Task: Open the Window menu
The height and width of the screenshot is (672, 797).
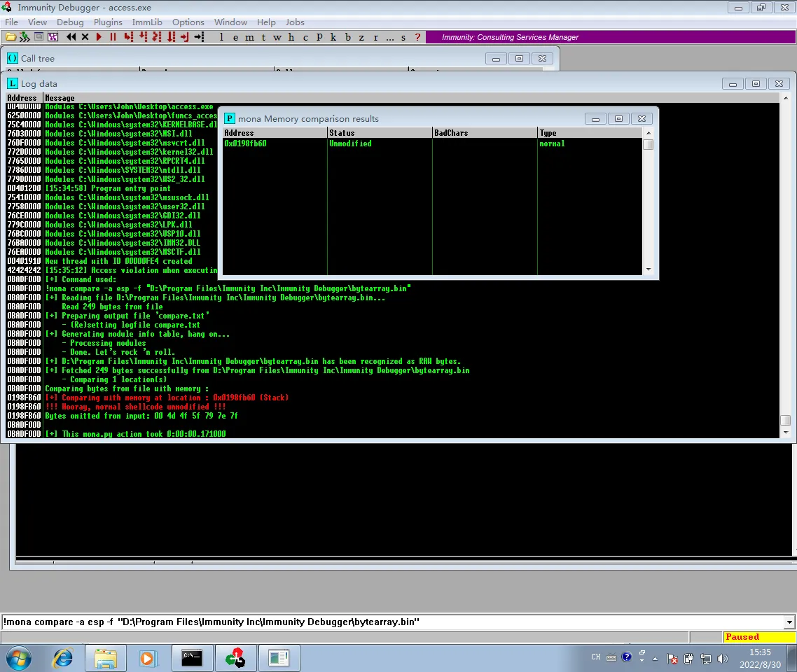Action: tap(230, 22)
